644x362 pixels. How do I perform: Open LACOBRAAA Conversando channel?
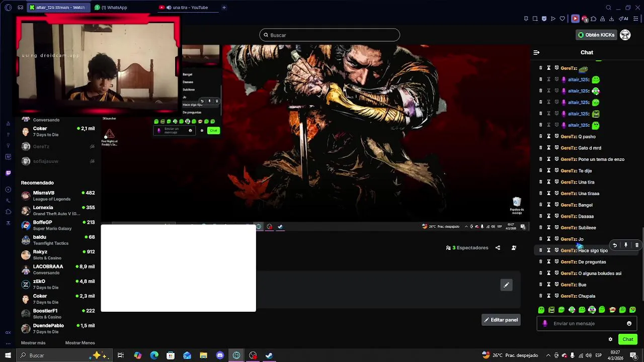[58, 269]
